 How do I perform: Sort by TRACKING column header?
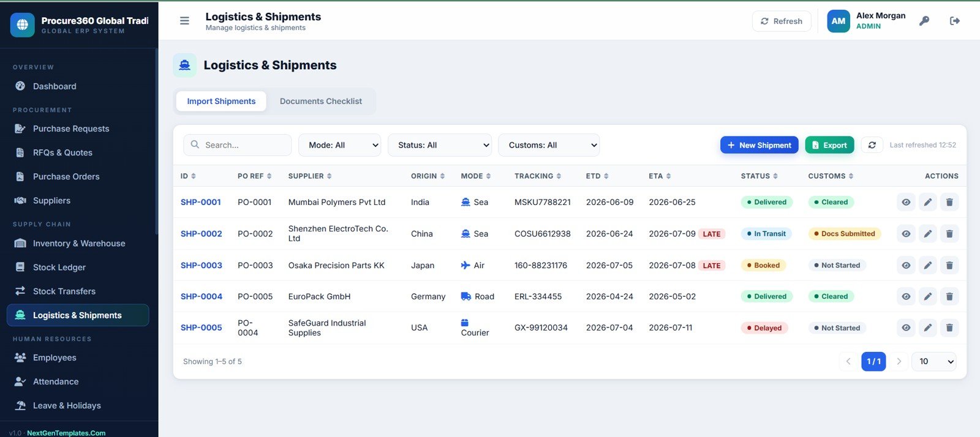[538, 176]
